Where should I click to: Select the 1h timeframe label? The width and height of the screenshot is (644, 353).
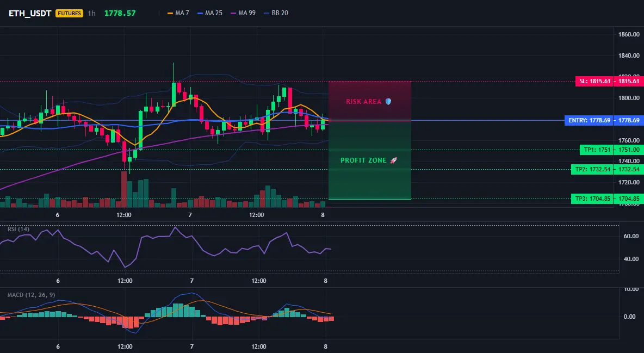point(91,13)
